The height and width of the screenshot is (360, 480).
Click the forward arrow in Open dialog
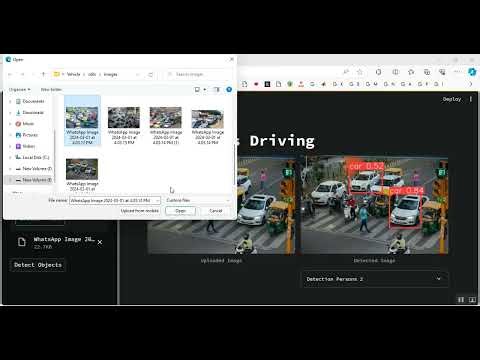pyautogui.click(x=22, y=74)
